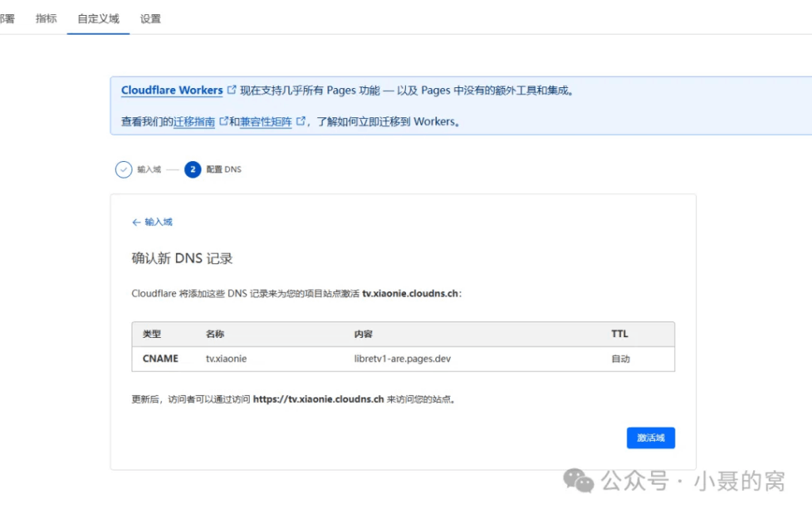Select the libretv1-are.pages.dev content cell
Image resolution: width=812 pixels, height=514 pixels.
(402, 359)
